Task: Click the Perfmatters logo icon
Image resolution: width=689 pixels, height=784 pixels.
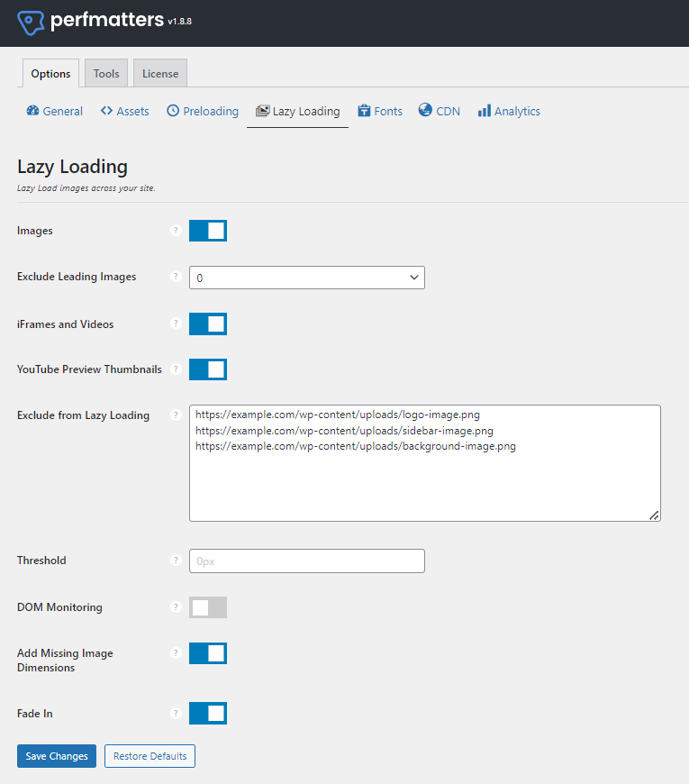Action: (x=31, y=22)
